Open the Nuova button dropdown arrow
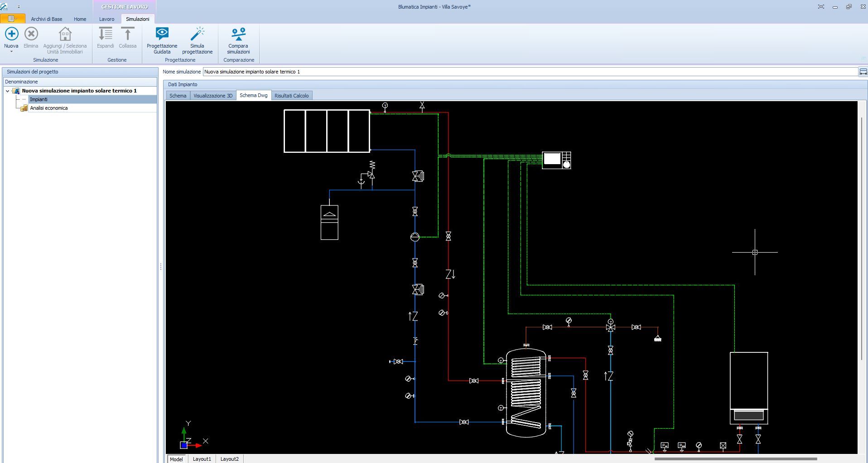The height and width of the screenshot is (463, 868). (x=11, y=52)
